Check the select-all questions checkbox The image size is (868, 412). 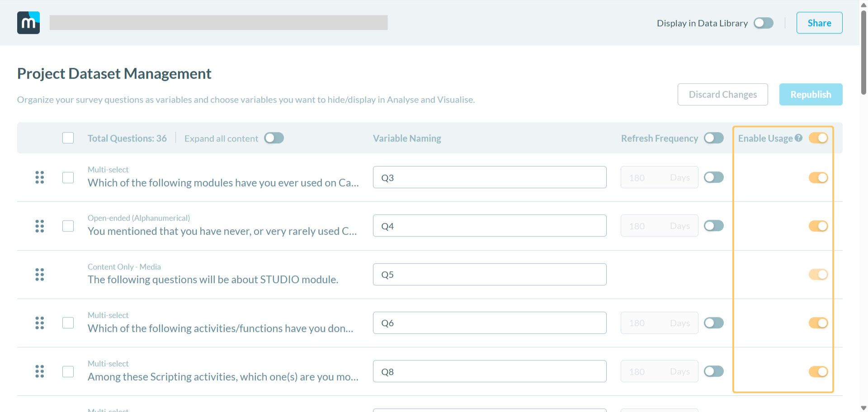coord(68,138)
